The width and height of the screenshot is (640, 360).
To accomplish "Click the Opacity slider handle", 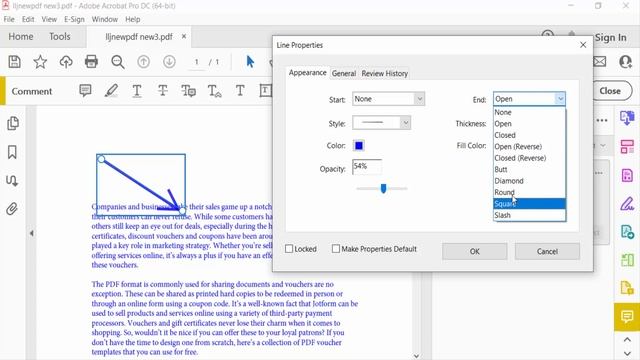I will click(x=383, y=188).
